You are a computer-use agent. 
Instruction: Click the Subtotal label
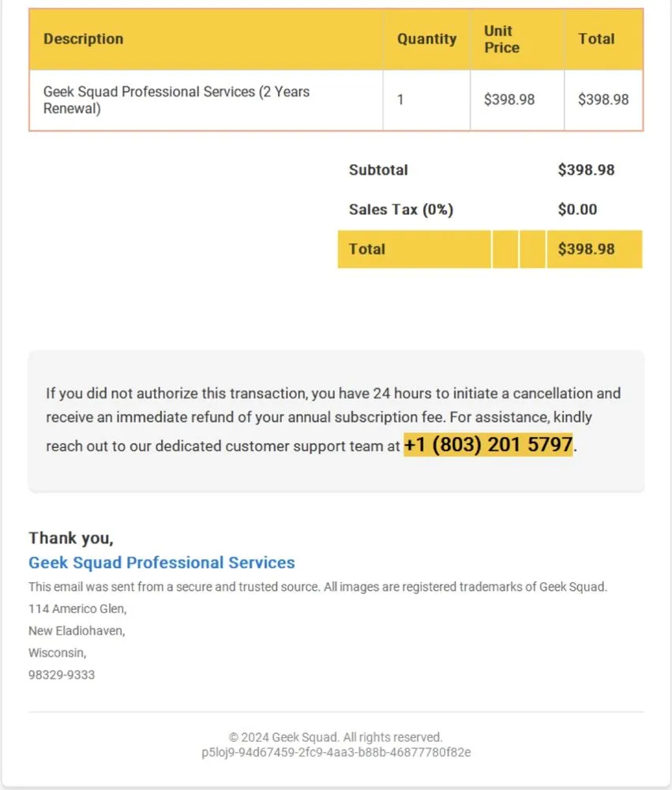pos(378,170)
